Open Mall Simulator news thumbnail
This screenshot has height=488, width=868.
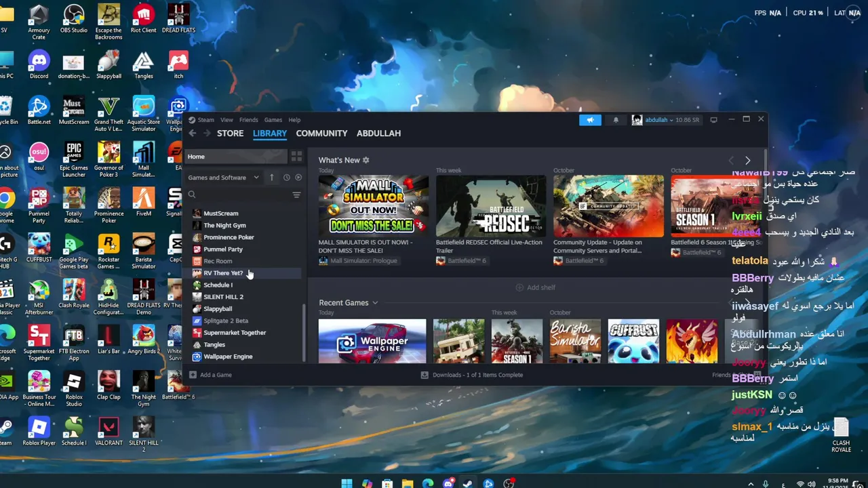coord(374,205)
